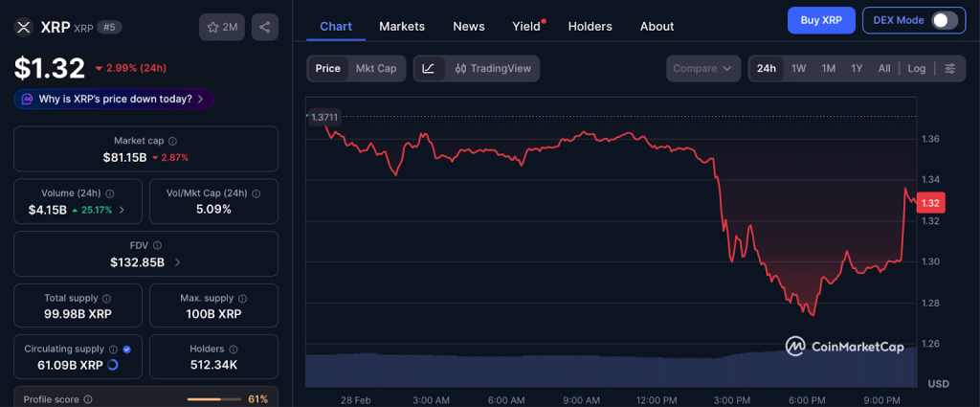
Task: Click the Market cap info icon
Action: [172, 141]
